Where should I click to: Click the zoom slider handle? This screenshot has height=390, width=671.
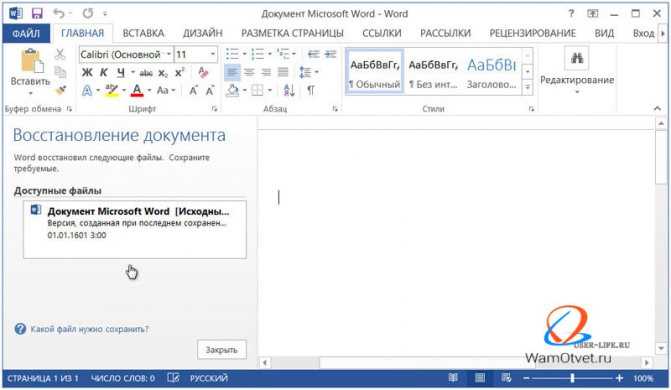(x=572, y=378)
